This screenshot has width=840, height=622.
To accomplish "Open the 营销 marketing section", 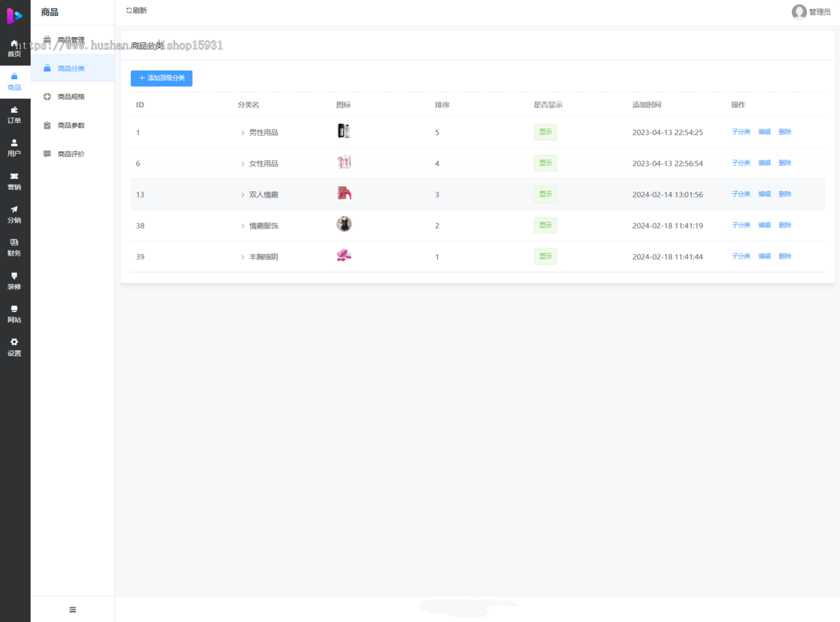I will [15, 181].
